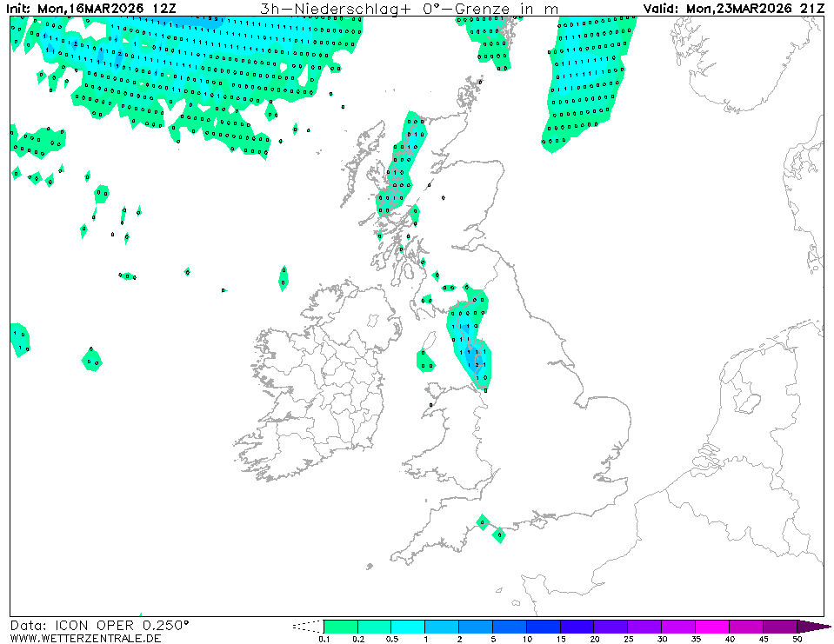The height and width of the screenshot is (644, 834).
Task: Click legend swatch between 0.5 and 1
Action: pos(408,626)
